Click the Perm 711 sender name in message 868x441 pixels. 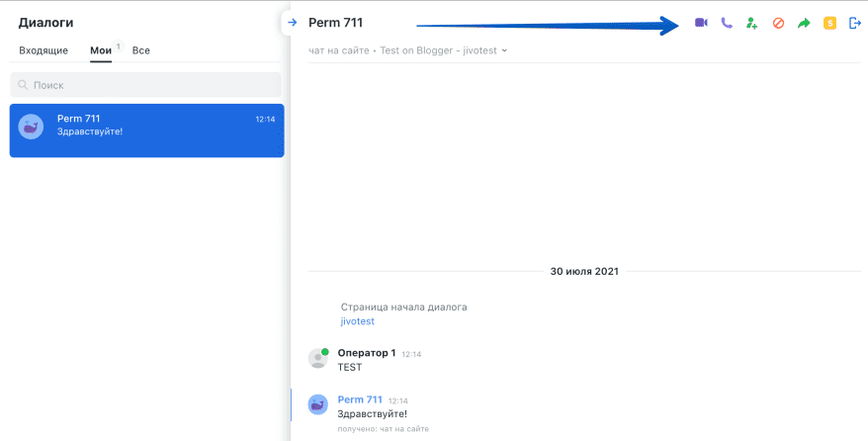pos(360,399)
